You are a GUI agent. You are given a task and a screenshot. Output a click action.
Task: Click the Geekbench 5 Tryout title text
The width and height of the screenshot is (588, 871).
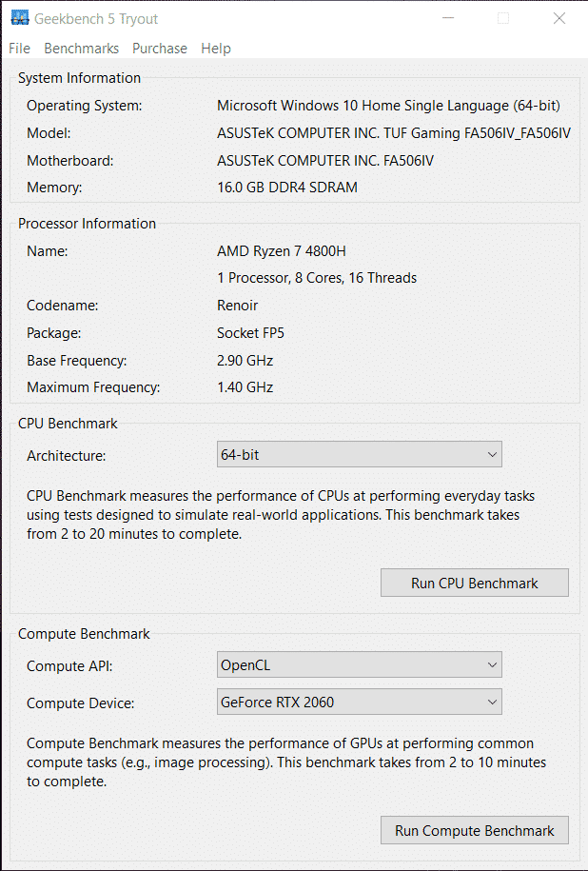[96, 18]
